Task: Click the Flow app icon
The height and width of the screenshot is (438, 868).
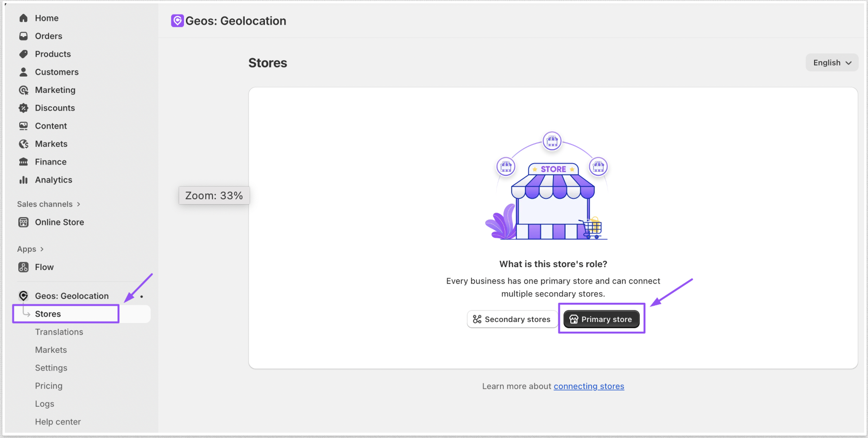Action: [23, 267]
